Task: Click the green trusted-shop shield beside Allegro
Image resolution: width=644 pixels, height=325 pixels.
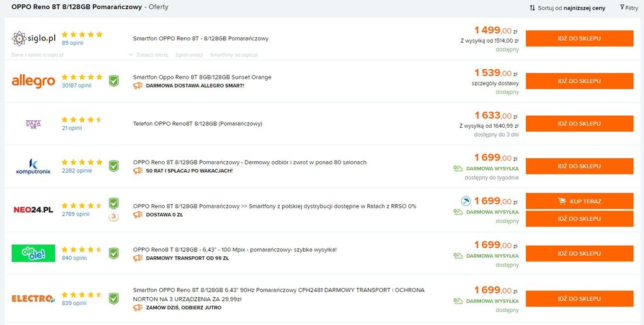Action: 113,81
